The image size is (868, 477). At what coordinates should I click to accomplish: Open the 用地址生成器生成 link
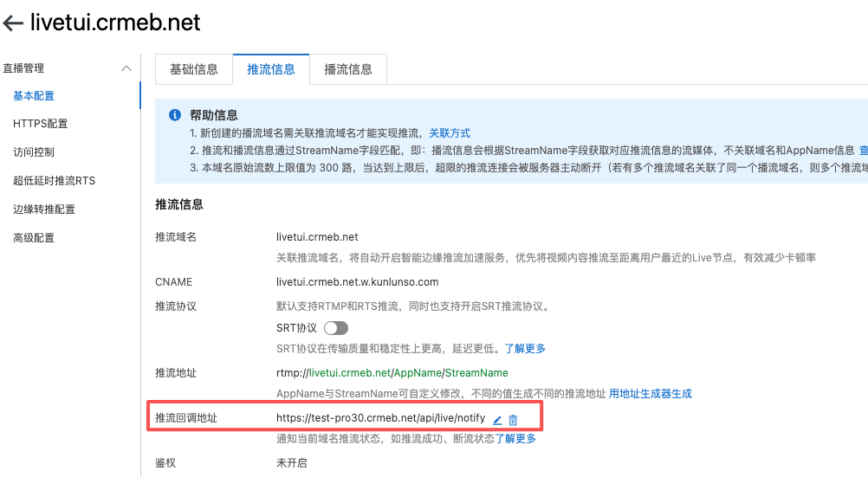(650, 393)
